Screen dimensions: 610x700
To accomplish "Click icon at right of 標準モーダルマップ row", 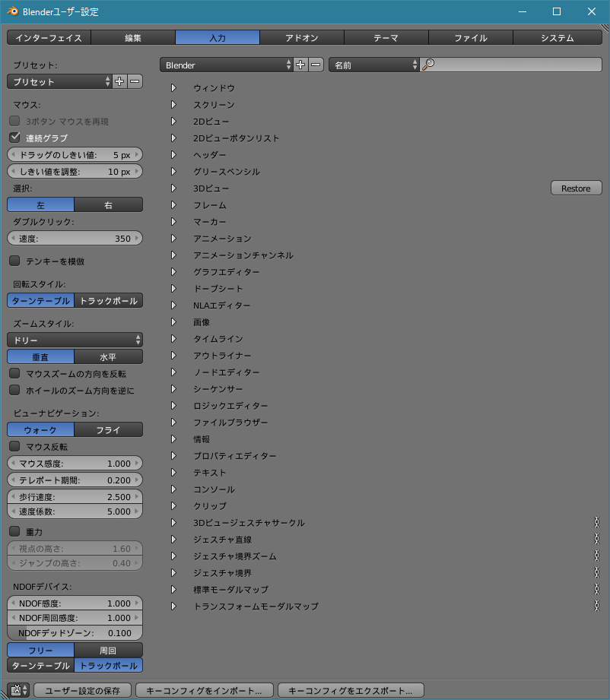I will (x=597, y=590).
